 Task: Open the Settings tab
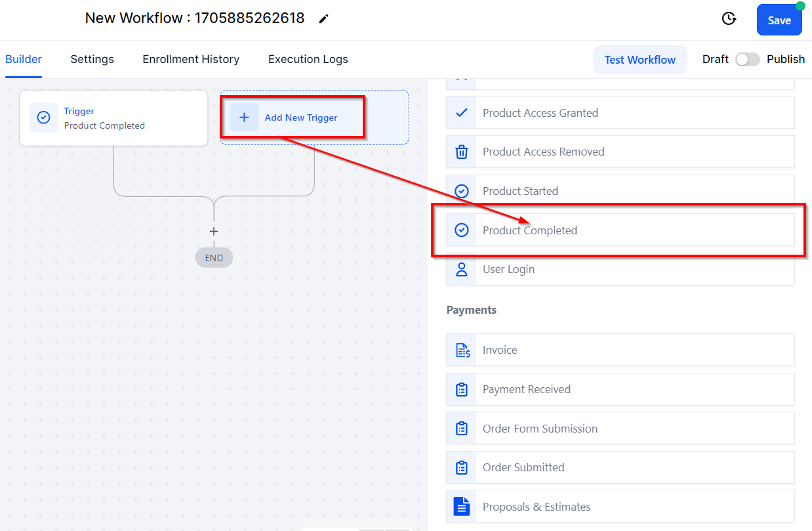[x=92, y=59]
